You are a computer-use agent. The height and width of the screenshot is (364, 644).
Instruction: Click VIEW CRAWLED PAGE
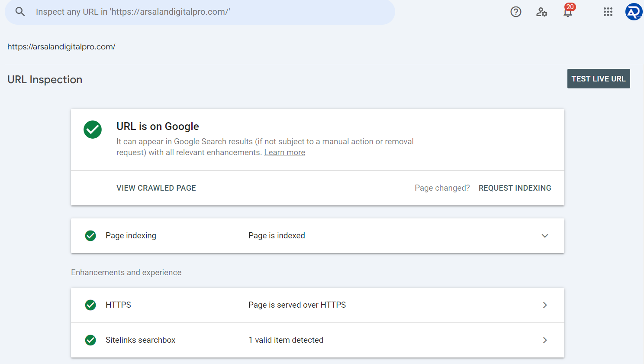click(x=156, y=188)
